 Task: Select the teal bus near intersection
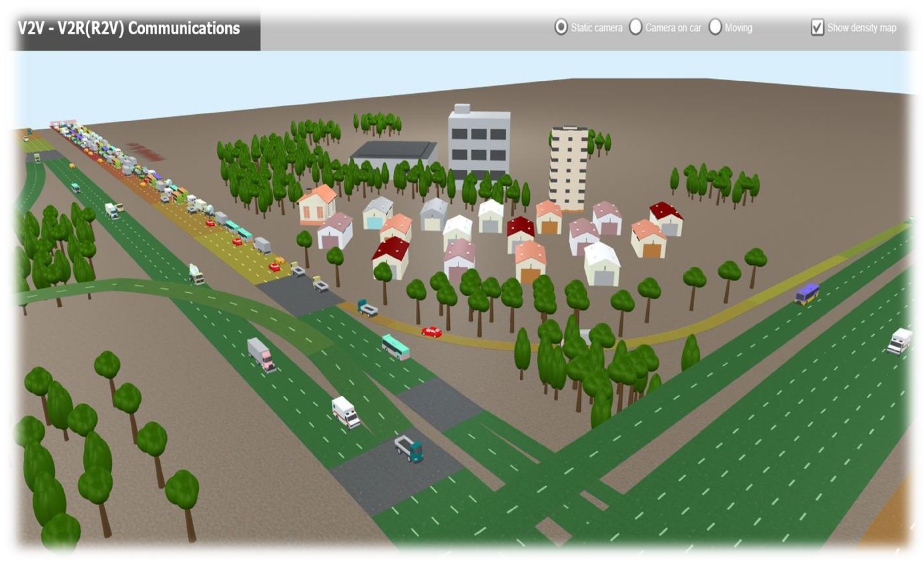tap(395, 347)
